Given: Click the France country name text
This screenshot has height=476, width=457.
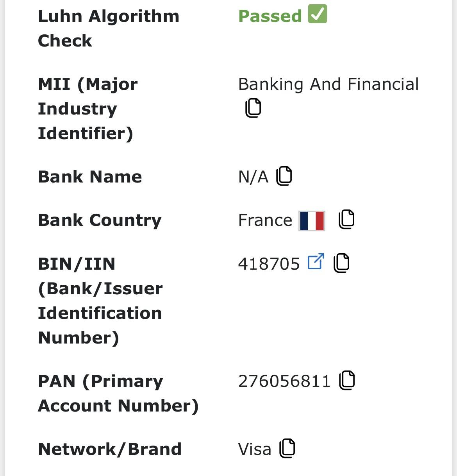Looking at the screenshot, I should coord(265,220).
